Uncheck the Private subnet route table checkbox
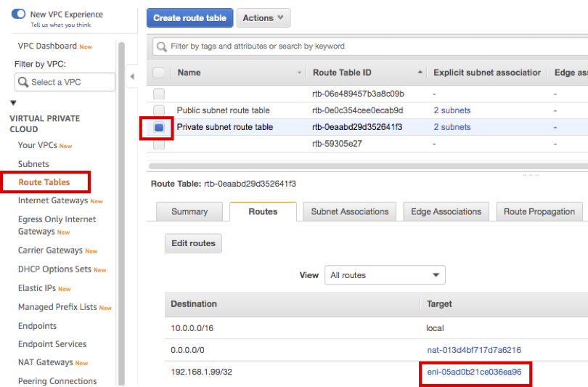 tap(159, 127)
